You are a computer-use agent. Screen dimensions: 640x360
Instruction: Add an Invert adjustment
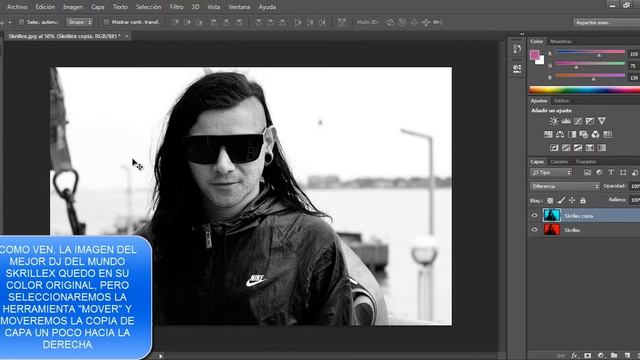pos(554,148)
